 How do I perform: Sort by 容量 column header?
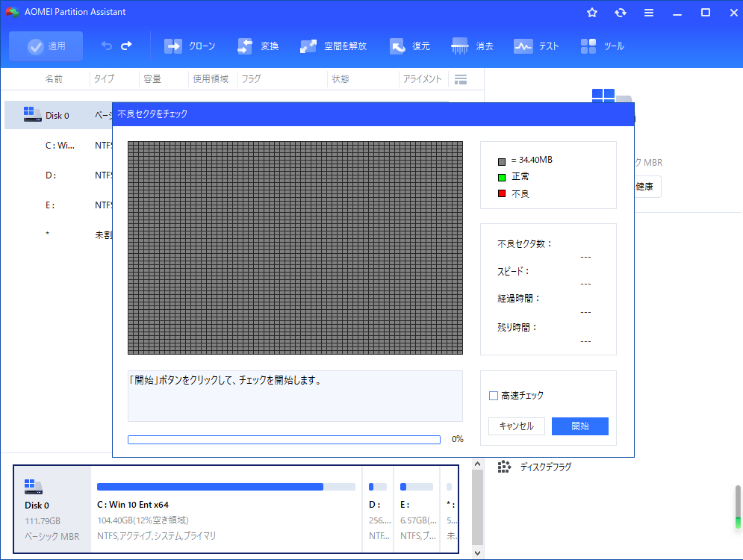(152, 78)
